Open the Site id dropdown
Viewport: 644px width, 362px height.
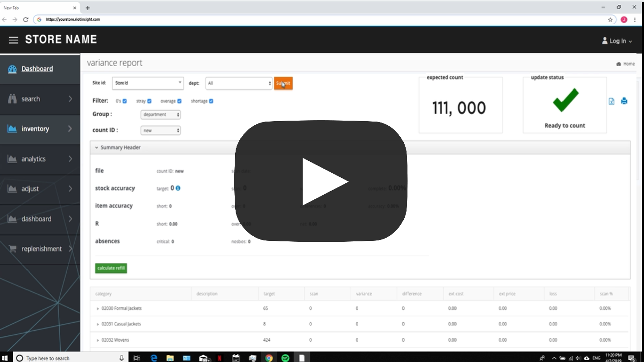point(148,83)
